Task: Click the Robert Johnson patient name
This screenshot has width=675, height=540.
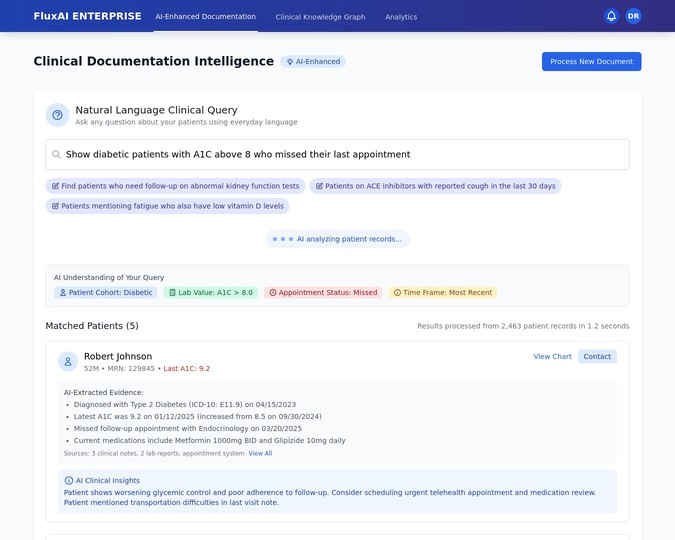Action: click(x=118, y=356)
